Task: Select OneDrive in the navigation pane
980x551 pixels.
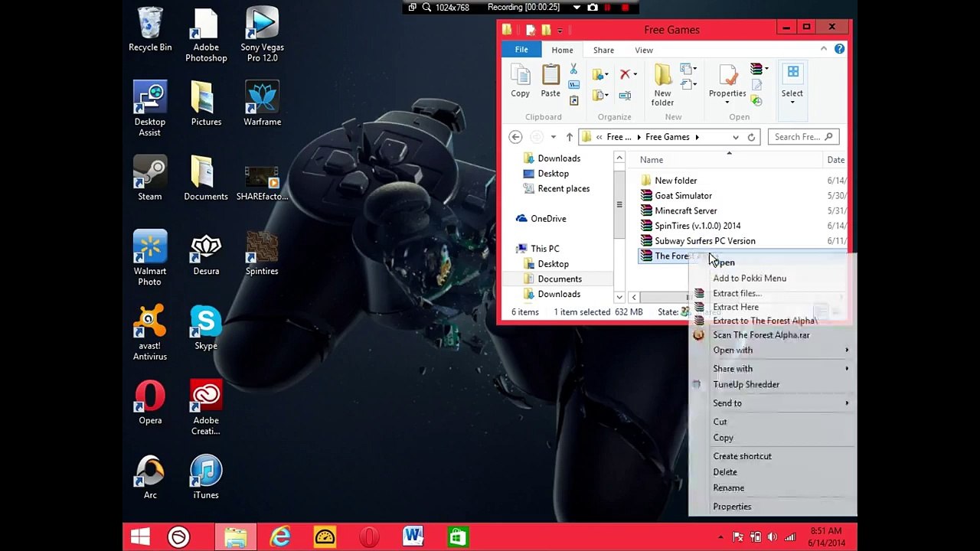Action: pyautogui.click(x=541, y=219)
